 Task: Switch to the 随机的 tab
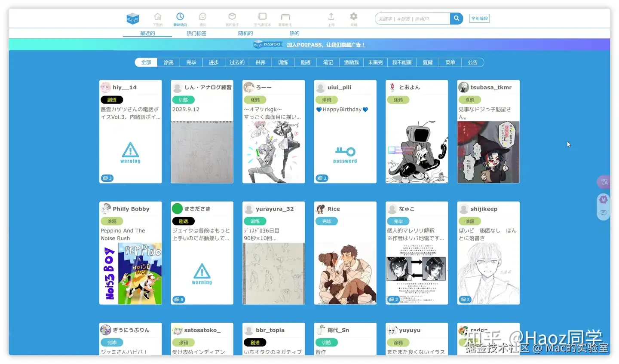245,33
